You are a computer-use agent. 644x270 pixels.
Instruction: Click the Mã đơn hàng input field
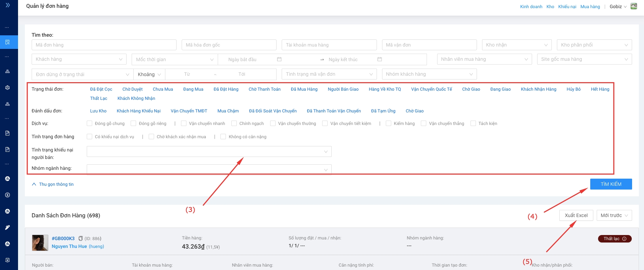(x=104, y=45)
